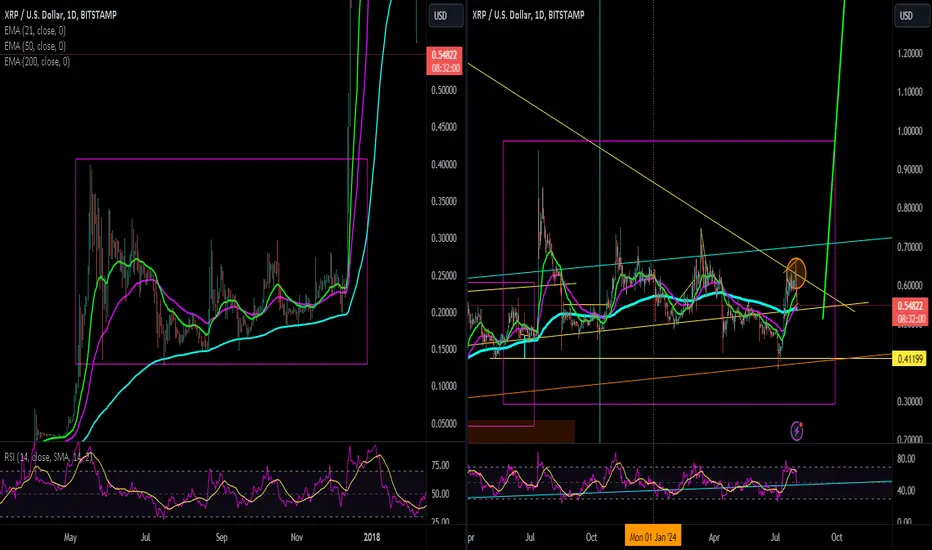Click the 0.70000 price axis value
Screen dimensions: 932x550
pos(909,247)
